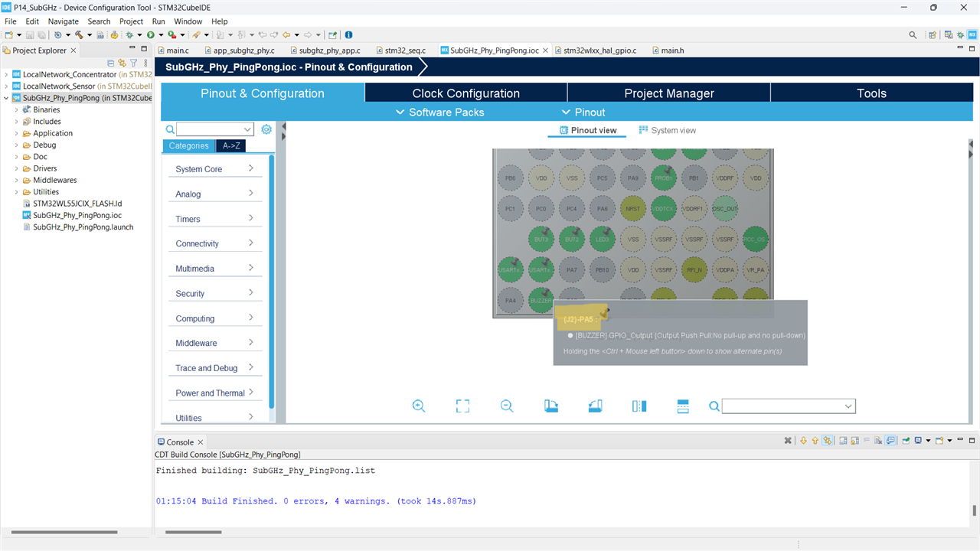Open the stm32_seq.c editor tab
The image size is (980, 551).
click(400, 51)
